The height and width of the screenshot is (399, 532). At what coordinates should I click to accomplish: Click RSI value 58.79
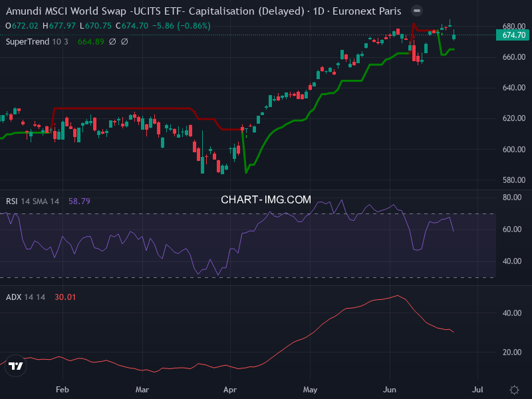79,201
